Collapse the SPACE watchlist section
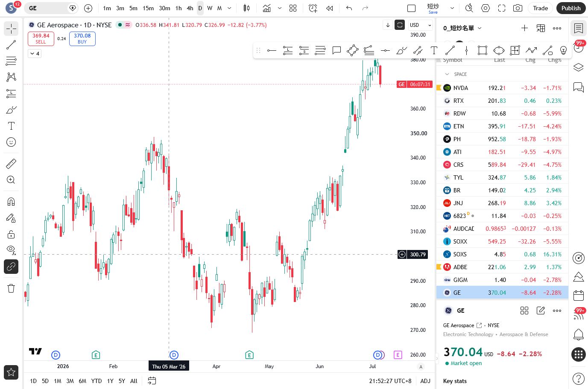The width and height of the screenshot is (588, 389). [447, 74]
